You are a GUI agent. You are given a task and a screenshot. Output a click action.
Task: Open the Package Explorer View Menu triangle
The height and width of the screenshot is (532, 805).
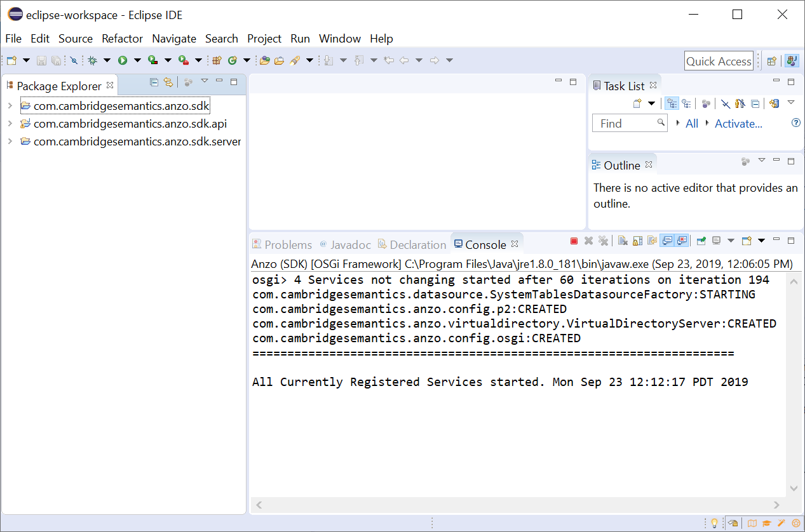(x=205, y=81)
